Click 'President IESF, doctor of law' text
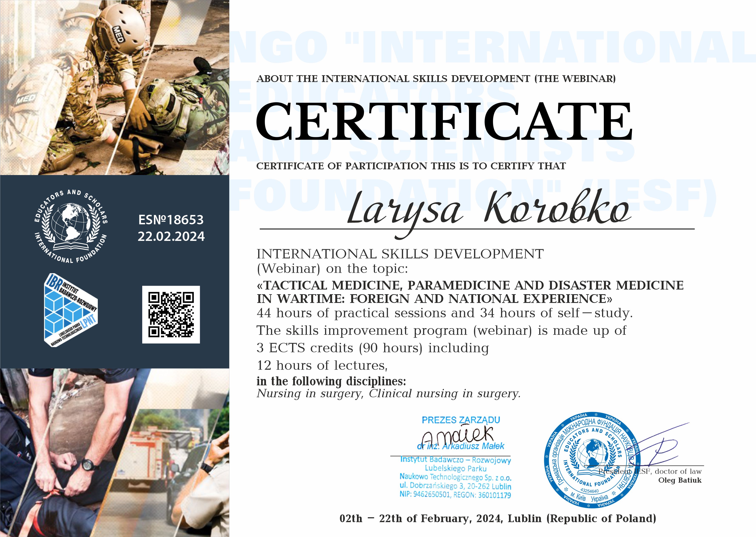The height and width of the screenshot is (537, 756). [x=650, y=472]
